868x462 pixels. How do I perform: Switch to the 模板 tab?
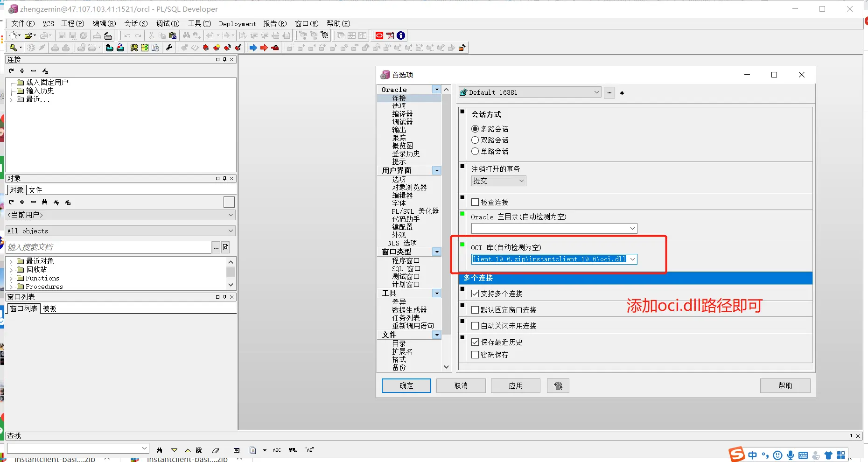click(x=49, y=308)
